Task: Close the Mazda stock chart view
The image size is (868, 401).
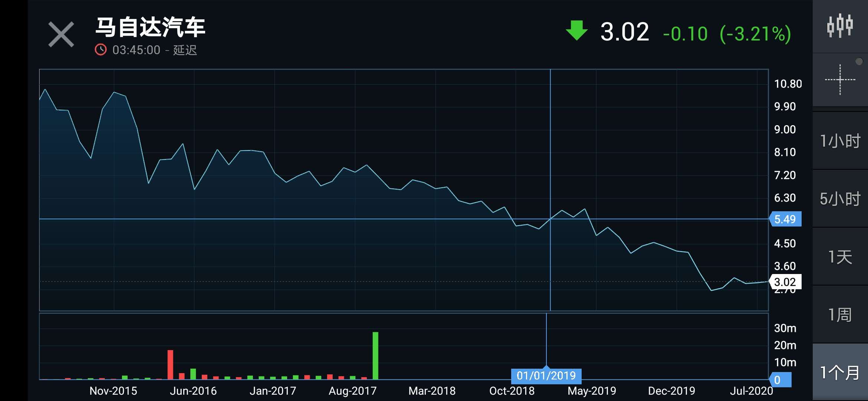Action: (x=61, y=35)
